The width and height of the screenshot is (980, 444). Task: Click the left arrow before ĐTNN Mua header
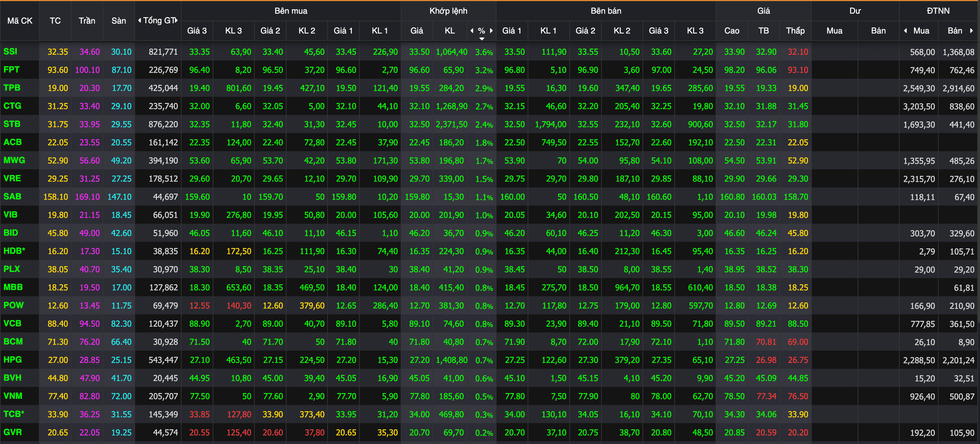(x=906, y=31)
